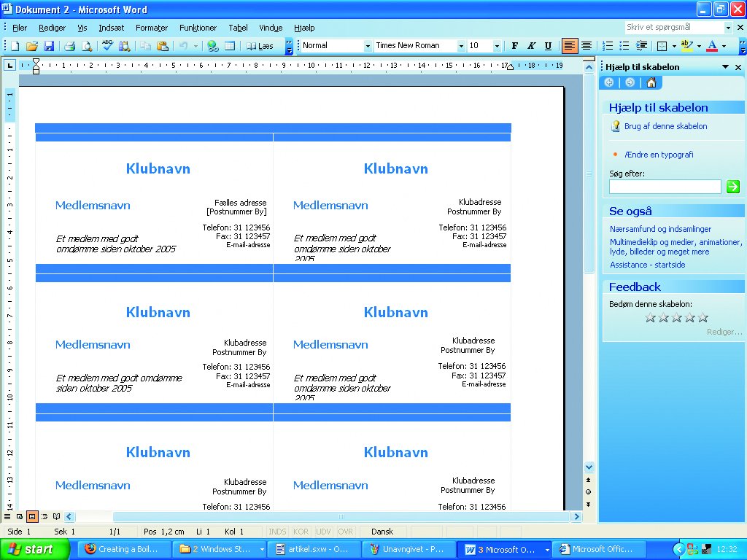747x560 pixels.
Task: Expand the Normal style dropdown
Action: [368, 46]
